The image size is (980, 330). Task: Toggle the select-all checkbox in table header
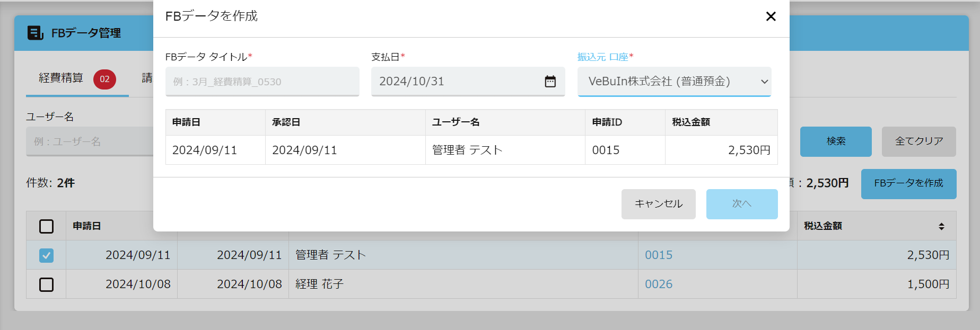(47, 226)
